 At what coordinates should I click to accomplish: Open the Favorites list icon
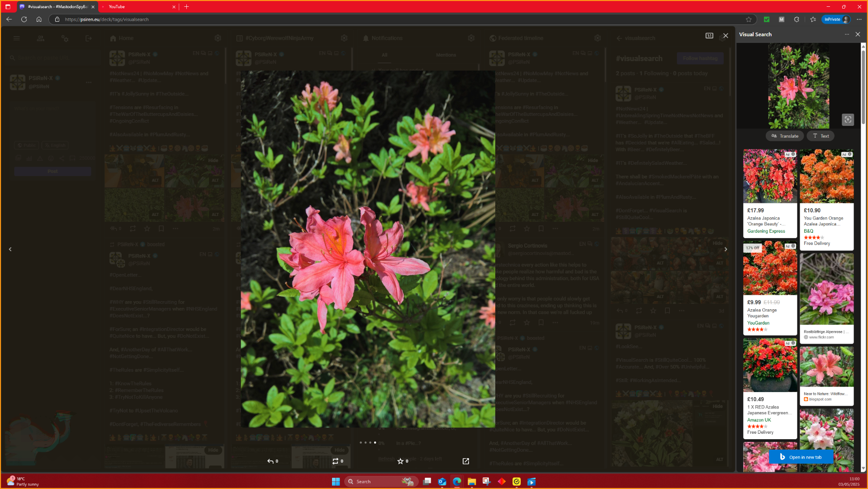[813, 19]
